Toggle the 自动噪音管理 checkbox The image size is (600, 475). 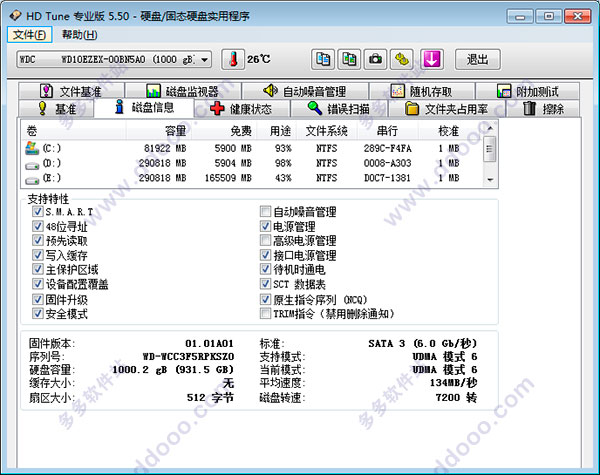[x=265, y=211]
